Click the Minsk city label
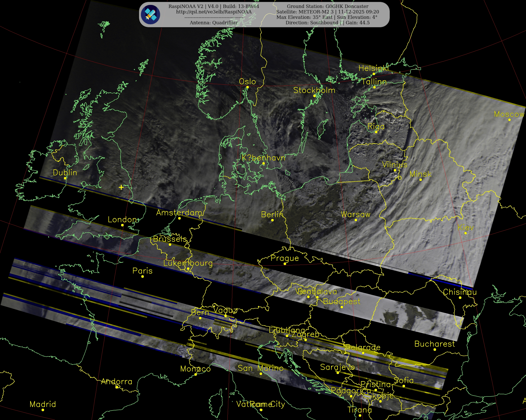 coord(420,174)
